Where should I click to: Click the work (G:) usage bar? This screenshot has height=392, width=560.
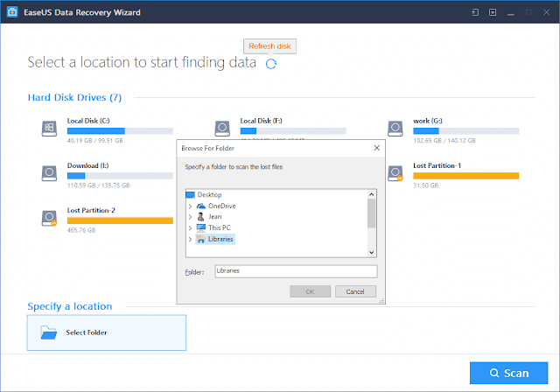(x=466, y=131)
